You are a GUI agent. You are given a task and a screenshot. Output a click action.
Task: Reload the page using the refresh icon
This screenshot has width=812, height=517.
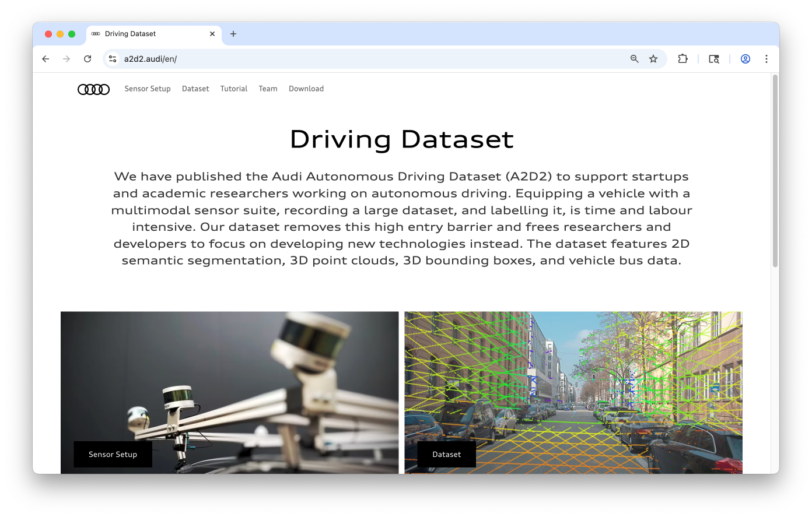pos(87,59)
